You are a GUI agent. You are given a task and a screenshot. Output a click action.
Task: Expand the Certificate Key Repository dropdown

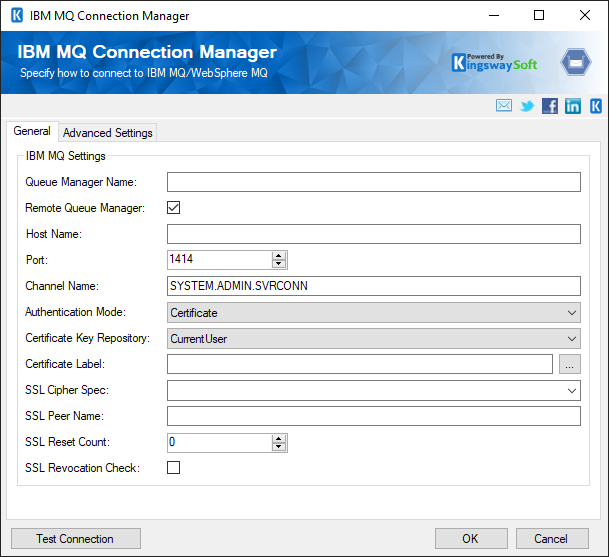click(x=374, y=339)
